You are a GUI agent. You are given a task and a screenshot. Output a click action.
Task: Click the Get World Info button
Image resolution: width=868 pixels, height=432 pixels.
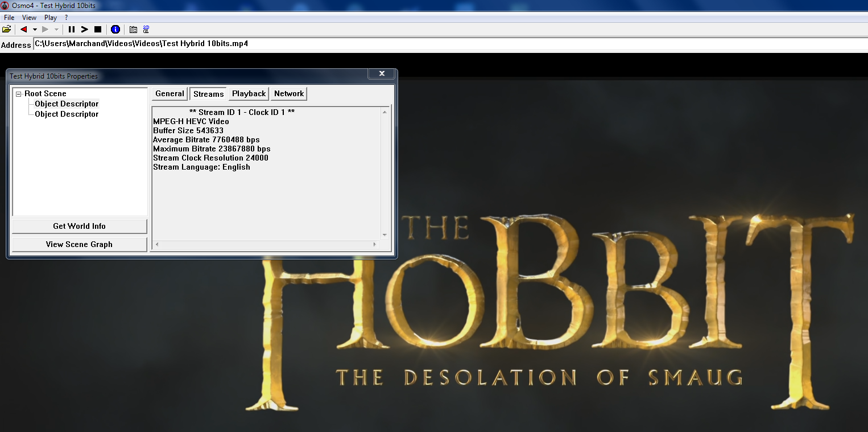click(x=80, y=226)
